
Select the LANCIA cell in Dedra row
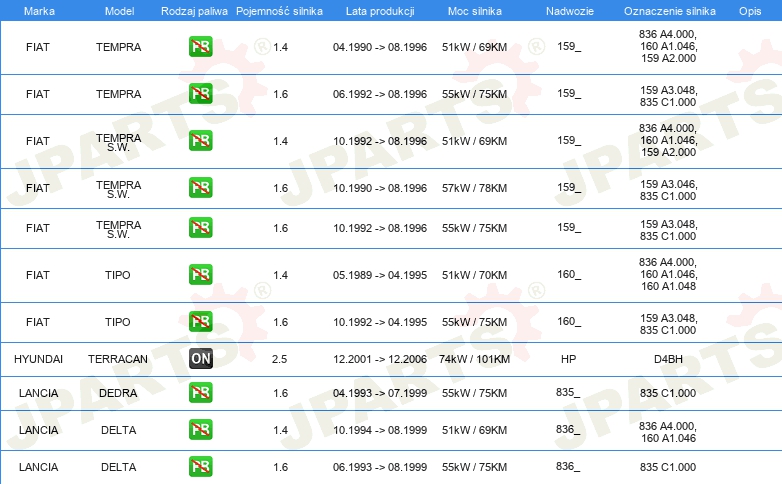click(38, 393)
